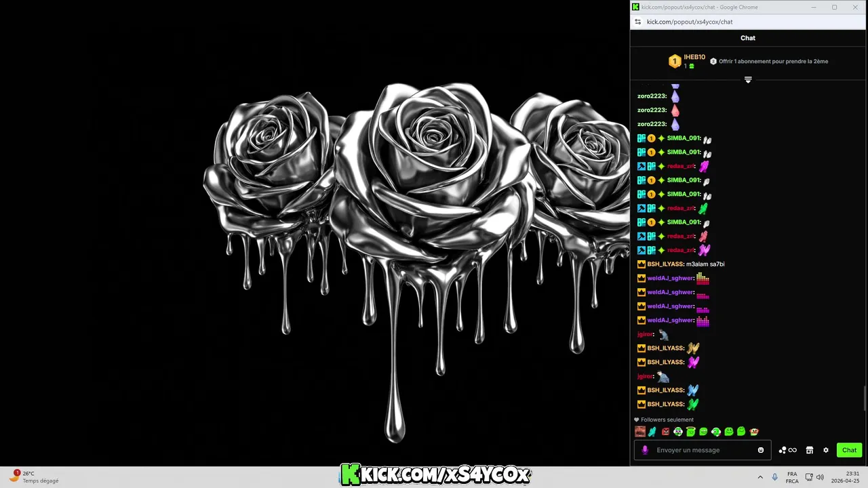The height and width of the screenshot is (488, 868).
Task: Focus the 'Envoyer un message' input
Action: 702,450
